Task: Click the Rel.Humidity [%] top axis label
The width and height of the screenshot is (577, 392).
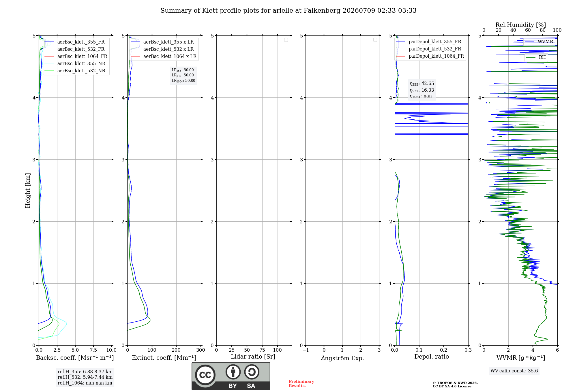Action: [x=520, y=25]
